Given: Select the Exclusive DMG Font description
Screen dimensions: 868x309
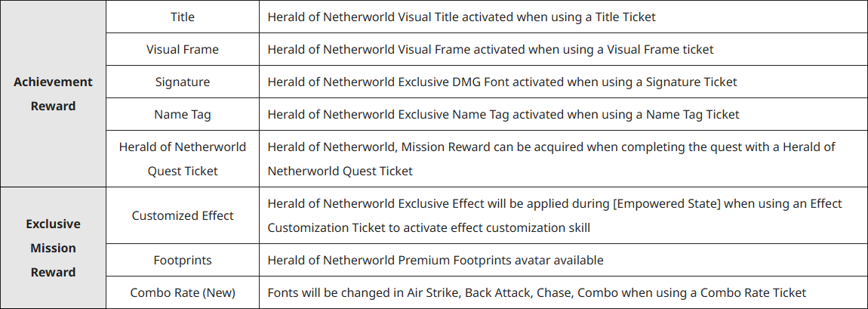Looking at the screenshot, I should [502, 82].
